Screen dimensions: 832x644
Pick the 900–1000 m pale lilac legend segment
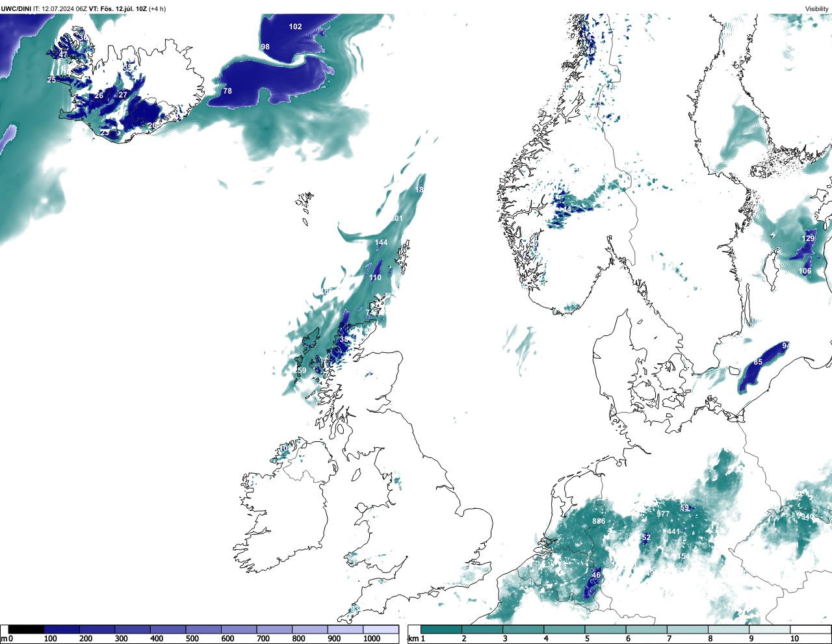(x=345, y=629)
